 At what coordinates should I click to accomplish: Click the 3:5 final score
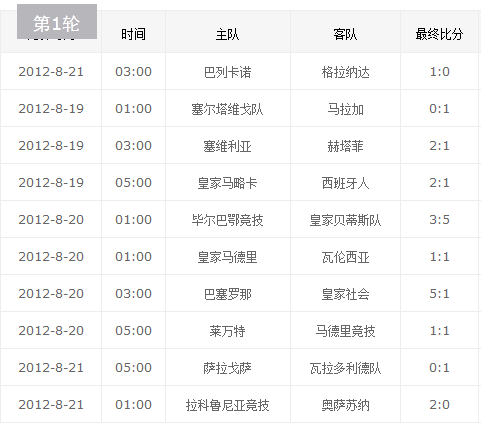[x=439, y=220]
